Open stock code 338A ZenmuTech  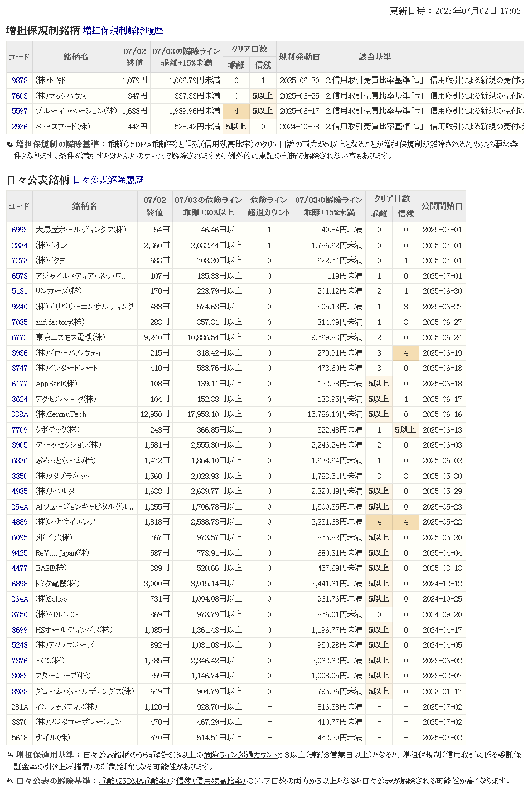20,414
